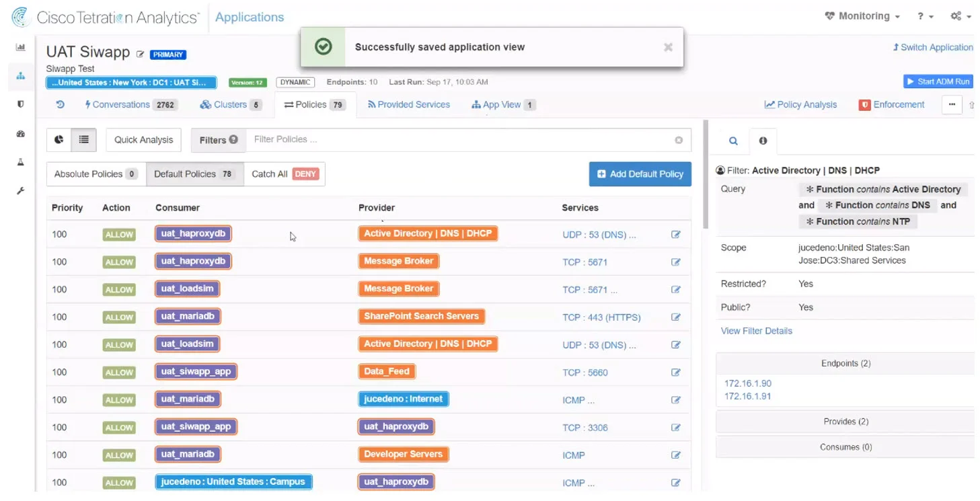
Task: Open Applications topology icon in left sidebar
Action: point(20,76)
